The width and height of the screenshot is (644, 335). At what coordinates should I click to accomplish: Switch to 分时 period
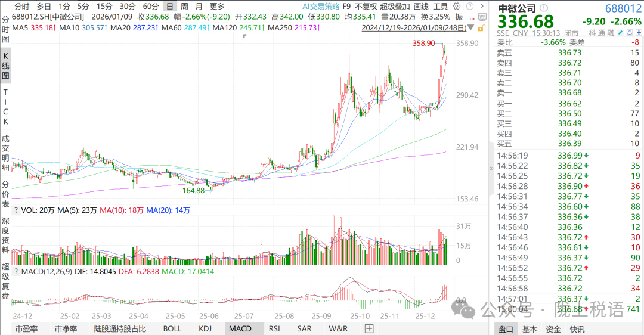[22, 6]
